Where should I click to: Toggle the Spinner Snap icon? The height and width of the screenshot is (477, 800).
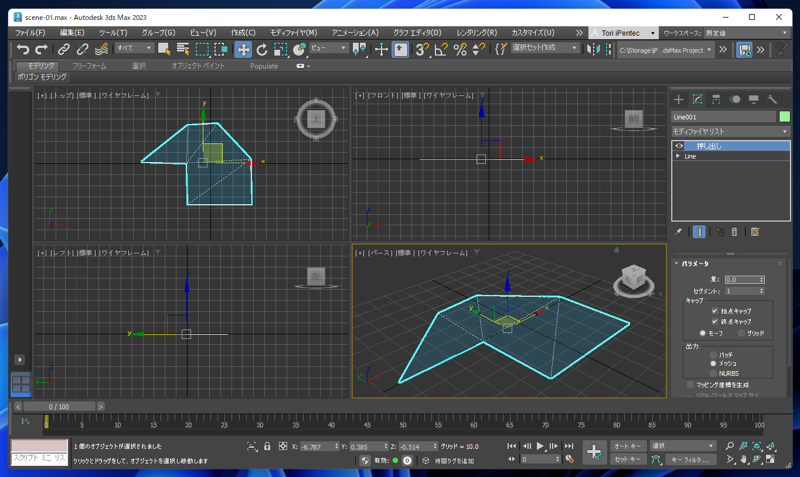point(479,49)
